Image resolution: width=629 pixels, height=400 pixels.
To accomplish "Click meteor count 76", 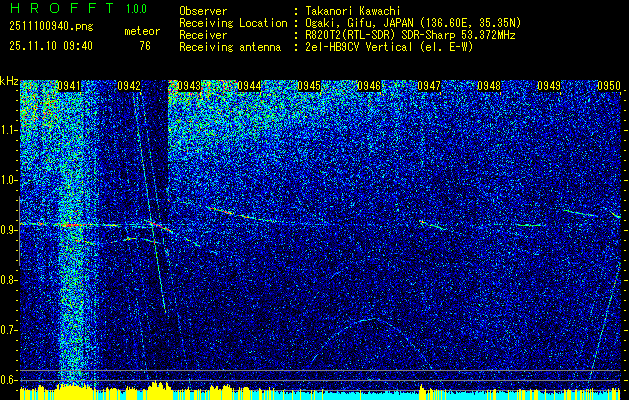I will point(145,46).
